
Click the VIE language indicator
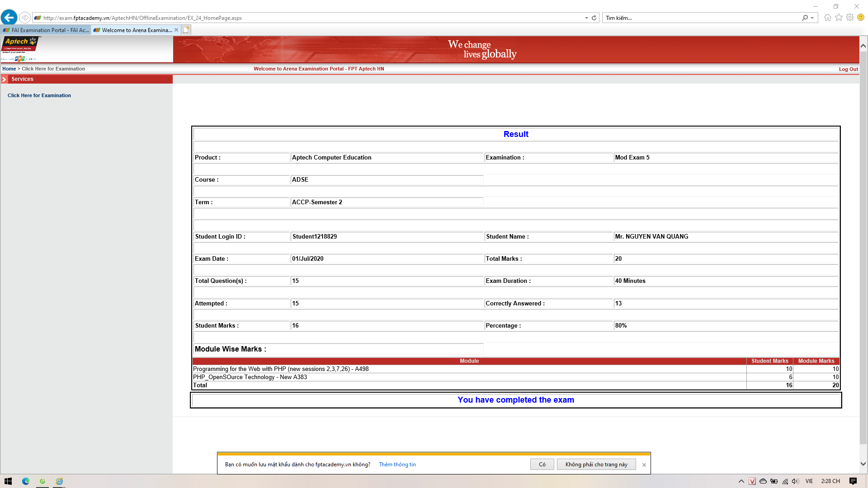pos(809,481)
